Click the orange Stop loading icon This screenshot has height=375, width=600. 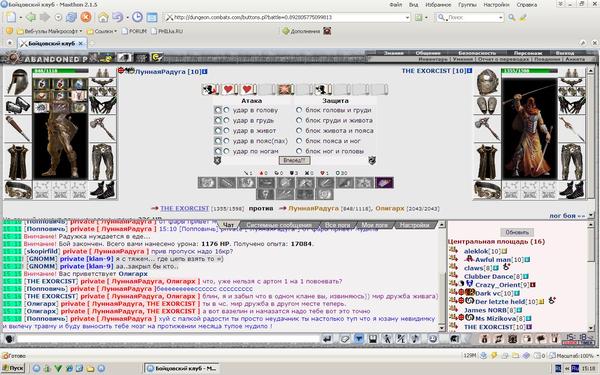(x=86, y=17)
